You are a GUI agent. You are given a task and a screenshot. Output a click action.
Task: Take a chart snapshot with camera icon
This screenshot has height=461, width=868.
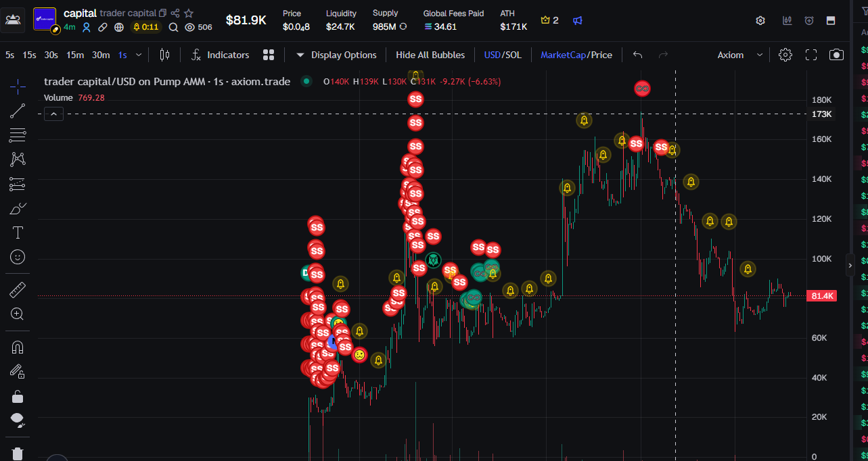[x=837, y=55]
